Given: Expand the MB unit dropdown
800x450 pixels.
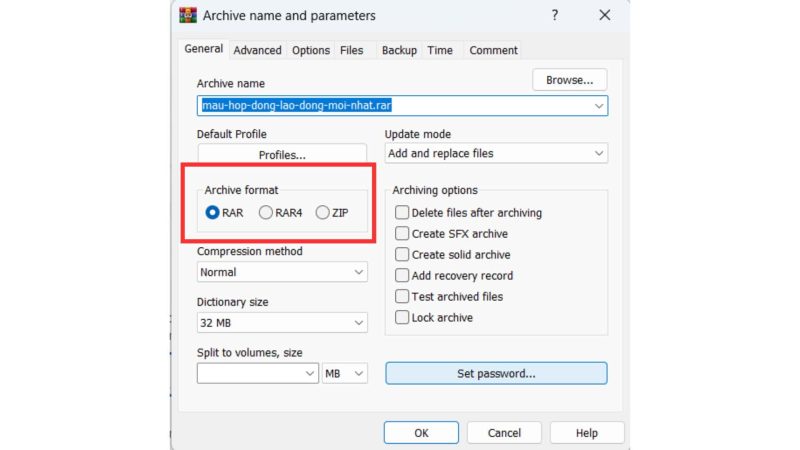Looking at the screenshot, I should coord(344,373).
